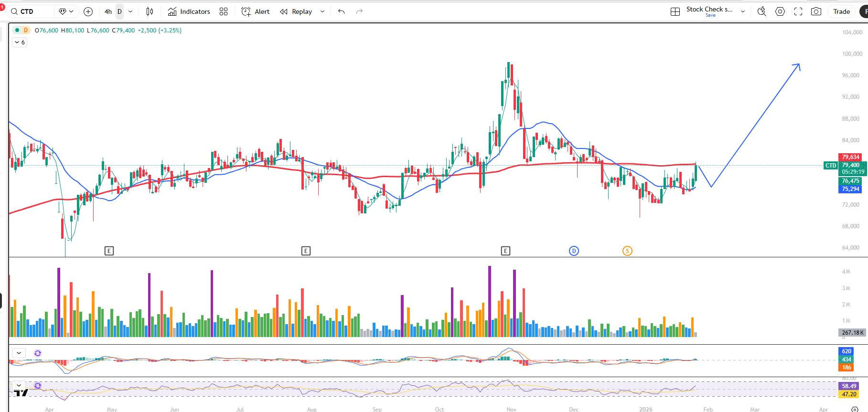
Task: Click the Trade button
Action: click(841, 11)
